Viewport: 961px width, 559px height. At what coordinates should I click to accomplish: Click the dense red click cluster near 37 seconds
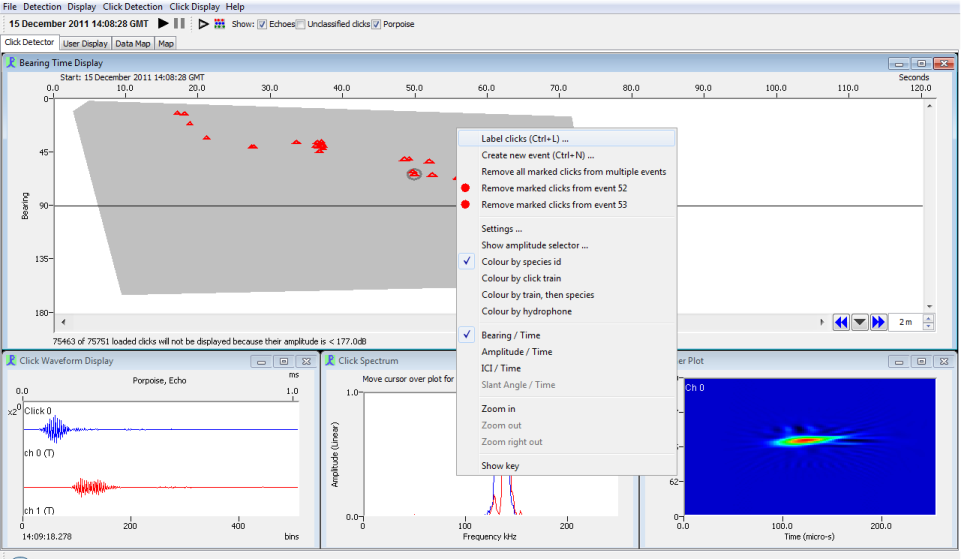click(x=319, y=146)
